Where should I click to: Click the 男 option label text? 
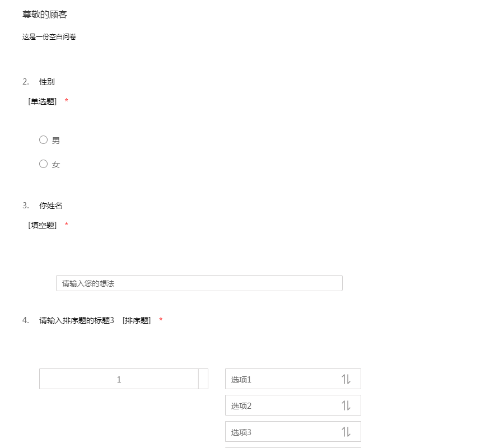[56, 141]
